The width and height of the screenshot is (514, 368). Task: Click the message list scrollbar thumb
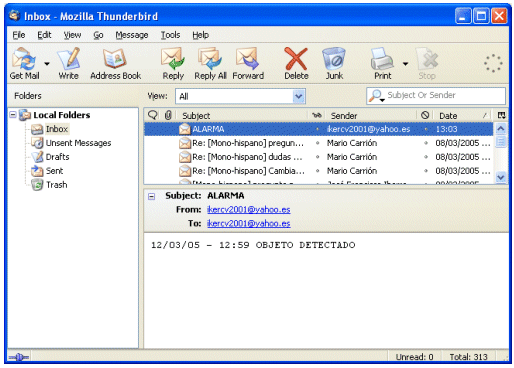click(x=501, y=142)
